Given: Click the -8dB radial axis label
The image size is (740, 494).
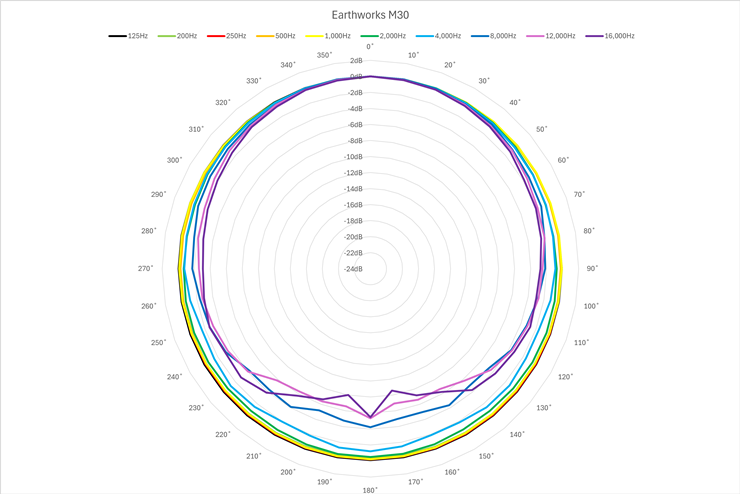Looking at the screenshot, I should tap(355, 141).
